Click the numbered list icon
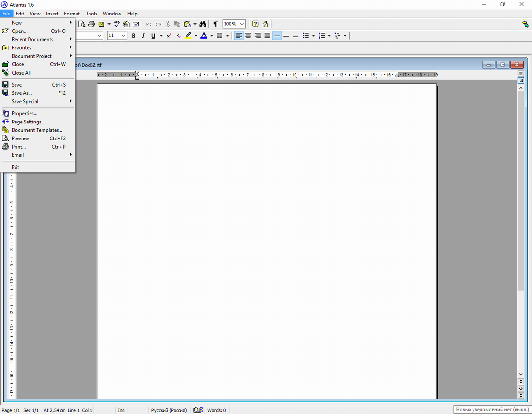Image resolution: width=532 pixels, height=414 pixels. click(x=322, y=36)
